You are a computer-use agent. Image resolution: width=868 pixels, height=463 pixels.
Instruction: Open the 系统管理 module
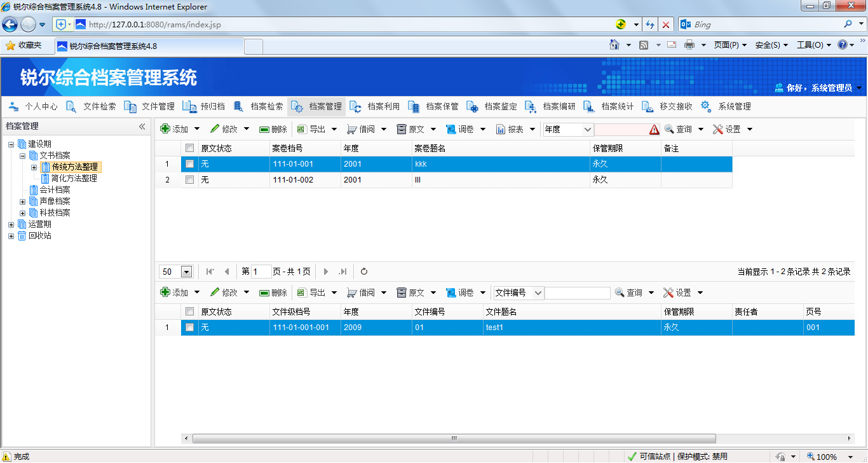click(726, 107)
